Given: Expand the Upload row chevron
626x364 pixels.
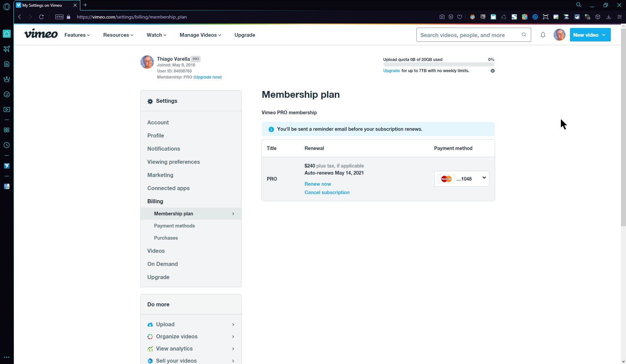Looking at the screenshot, I should [233, 325].
